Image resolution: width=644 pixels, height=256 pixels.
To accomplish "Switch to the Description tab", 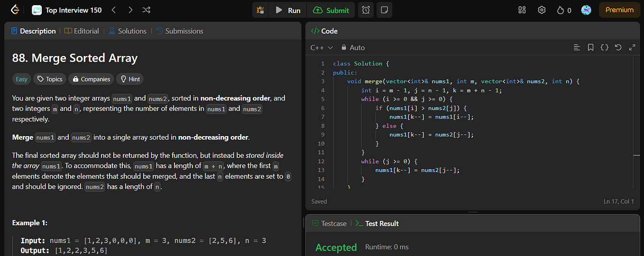I will pyautogui.click(x=33, y=31).
